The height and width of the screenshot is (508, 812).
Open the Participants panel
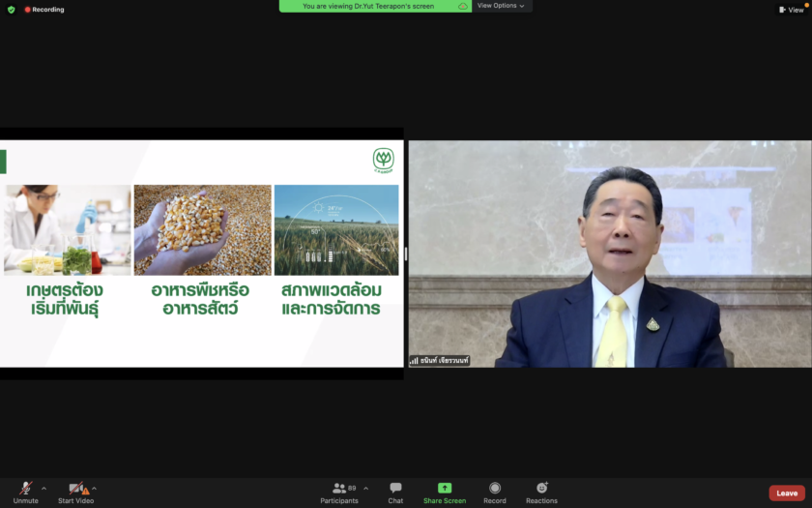339,490
